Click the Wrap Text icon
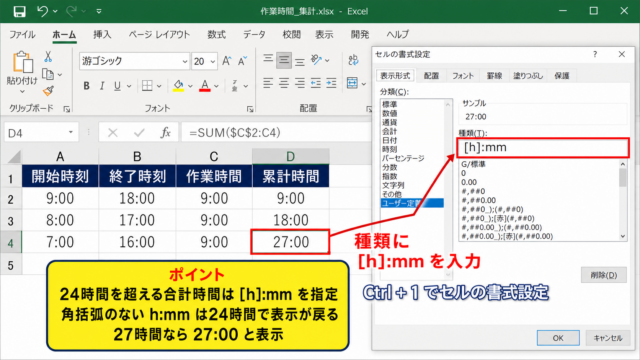640x360 pixels. [x=353, y=60]
